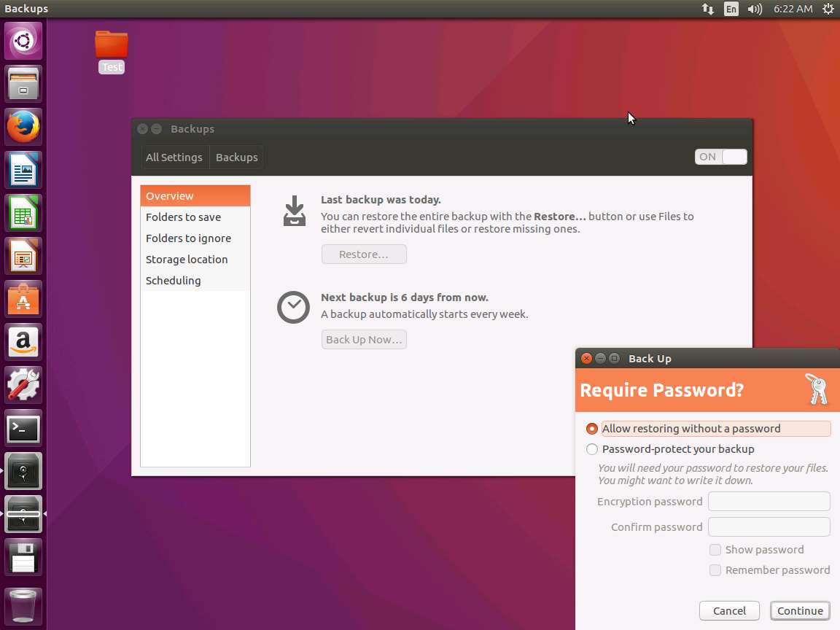
Task: Minimize the Back Up dialog window
Action: click(x=601, y=359)
